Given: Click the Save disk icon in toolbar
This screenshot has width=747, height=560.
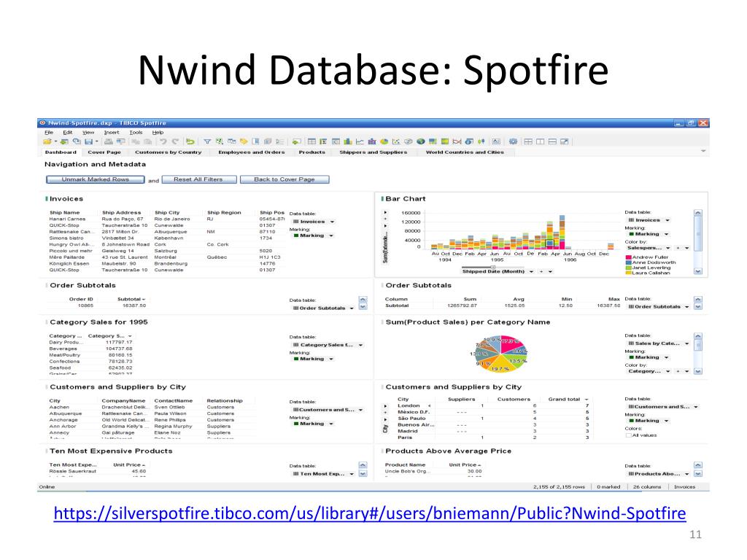Looking at the screenshot, I should coord(88,141).
